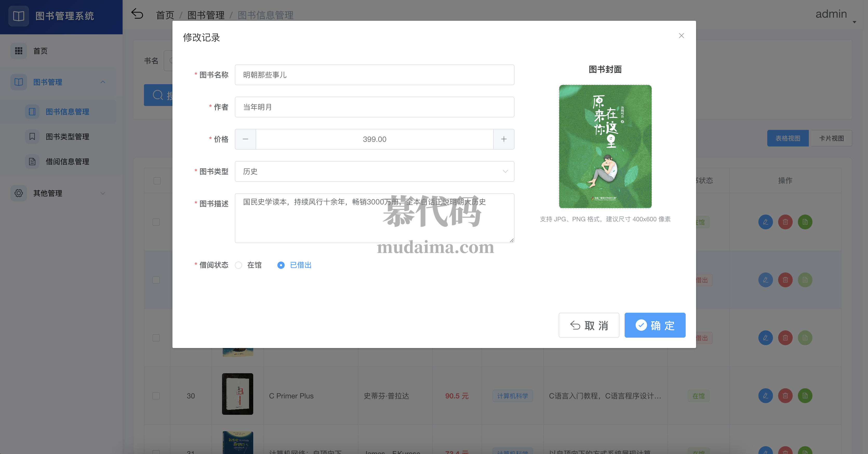Select the 在馆 radio option
This screenshot has height=454, width=868.
pos(239,265)
